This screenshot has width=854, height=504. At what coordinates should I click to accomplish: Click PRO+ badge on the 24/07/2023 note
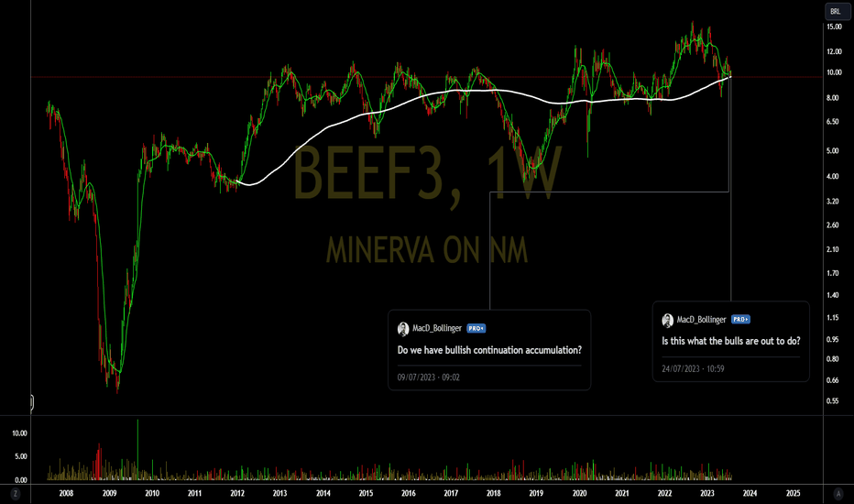pos(740,319)
